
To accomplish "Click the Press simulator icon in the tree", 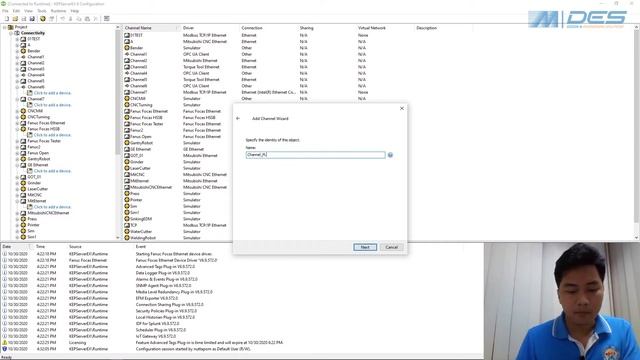I will point(23,219).
